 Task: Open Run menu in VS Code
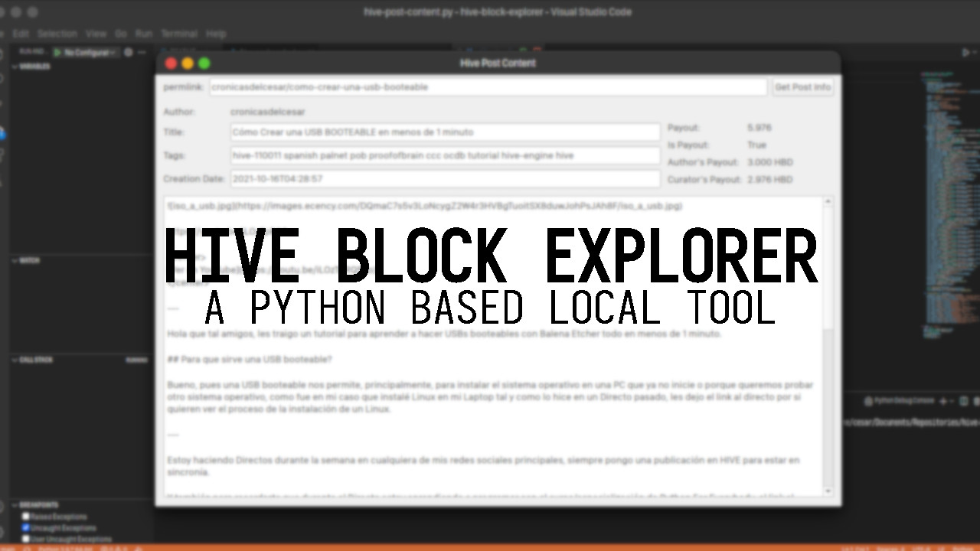point(144,34)
